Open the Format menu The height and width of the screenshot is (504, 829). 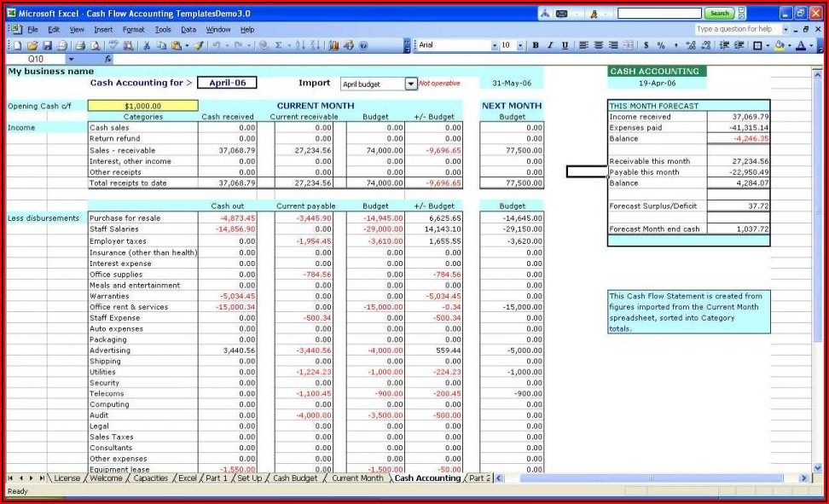133,29
